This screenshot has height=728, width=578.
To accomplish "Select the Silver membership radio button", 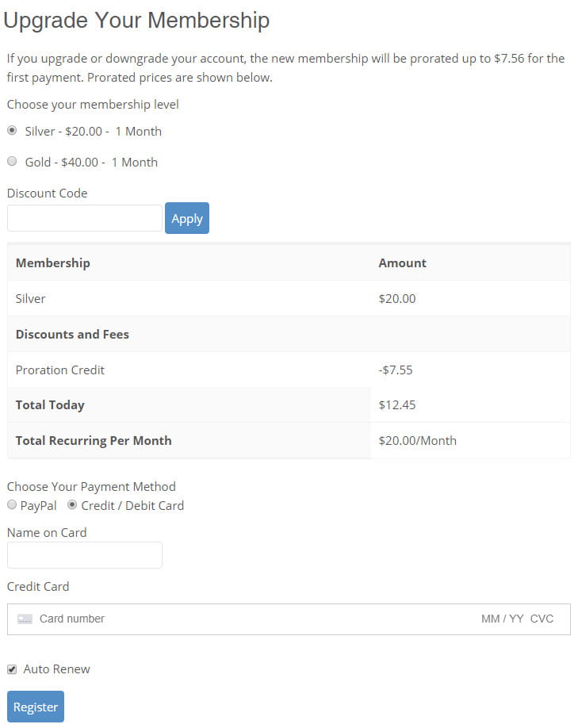I will pyautogui.click(x=12, y=131).
